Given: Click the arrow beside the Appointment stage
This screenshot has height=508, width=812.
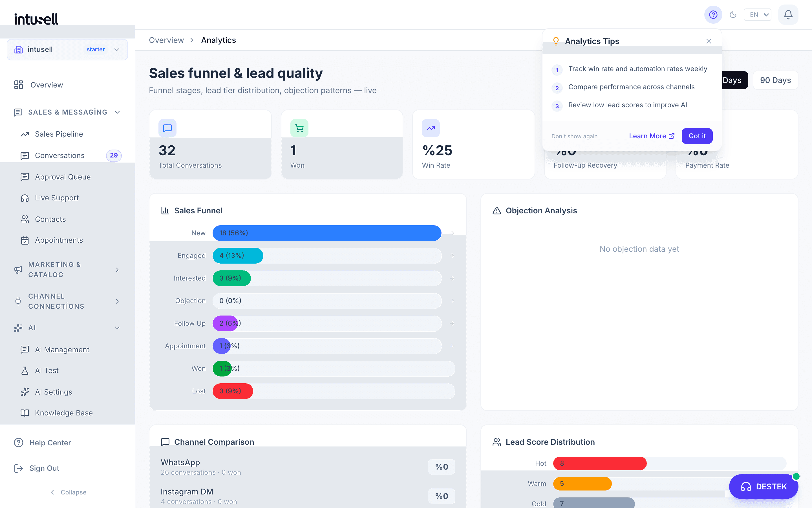Looking at the screenshot, I should click(452, 346).
